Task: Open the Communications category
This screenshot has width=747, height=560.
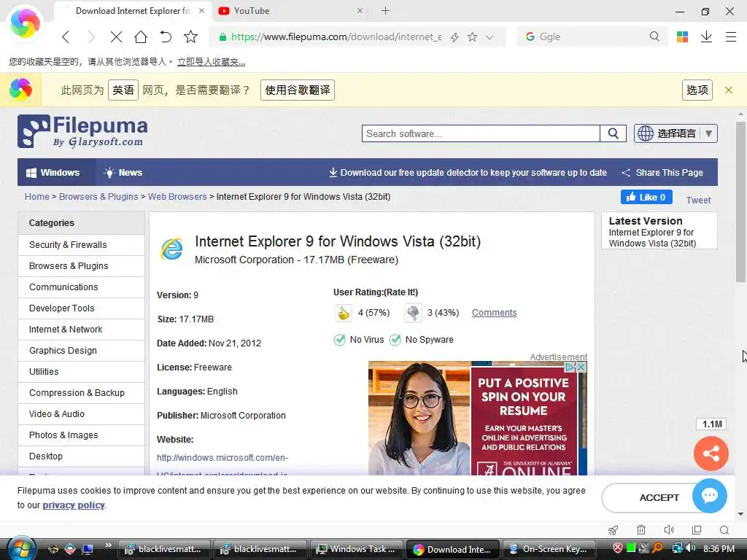Action: pyautogui.click(x=82, y=287)
